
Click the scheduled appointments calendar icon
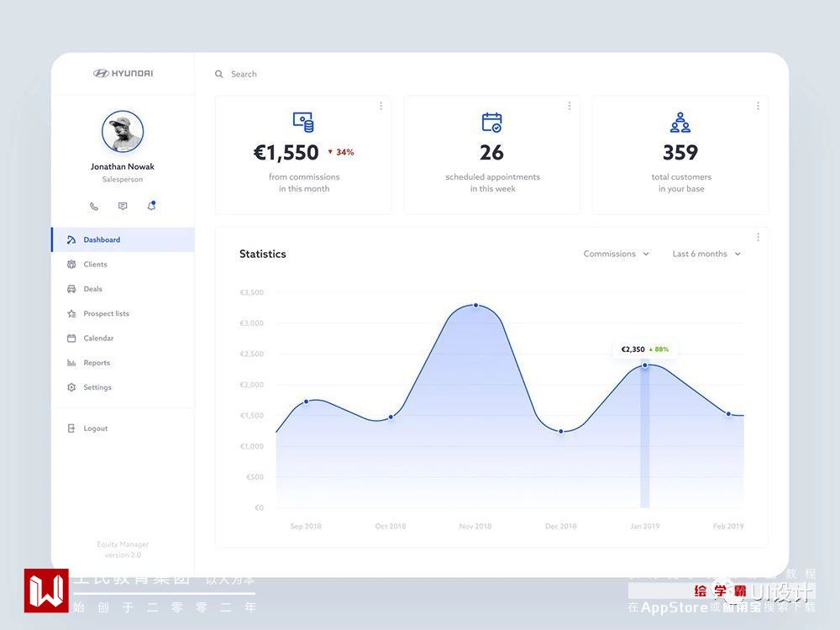click(x=491, y=122)
